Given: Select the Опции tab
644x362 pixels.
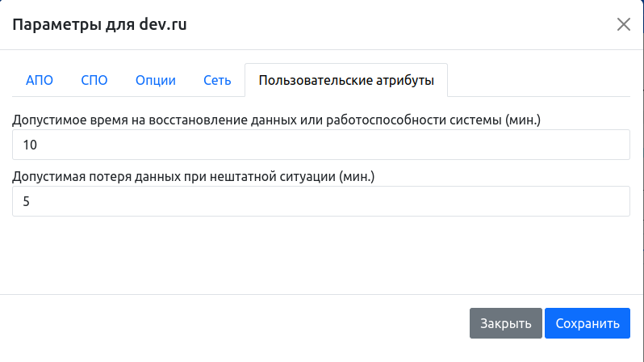Looking at the screenshot, I should [156, 80].
